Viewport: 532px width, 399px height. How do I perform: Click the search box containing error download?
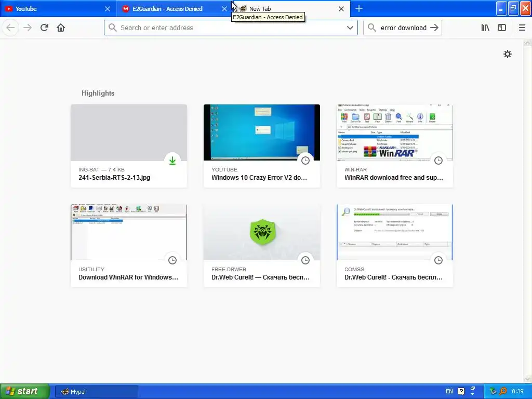point(403,28)
